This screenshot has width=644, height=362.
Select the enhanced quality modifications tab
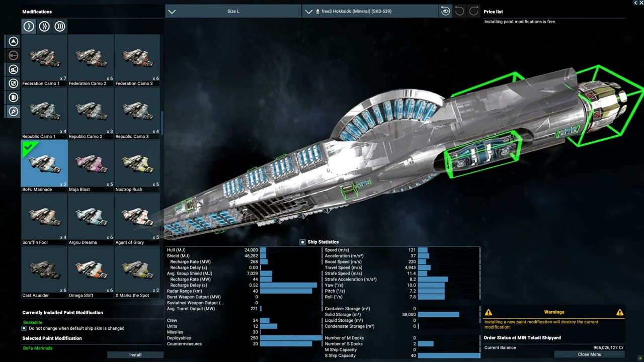click(44, 26)
